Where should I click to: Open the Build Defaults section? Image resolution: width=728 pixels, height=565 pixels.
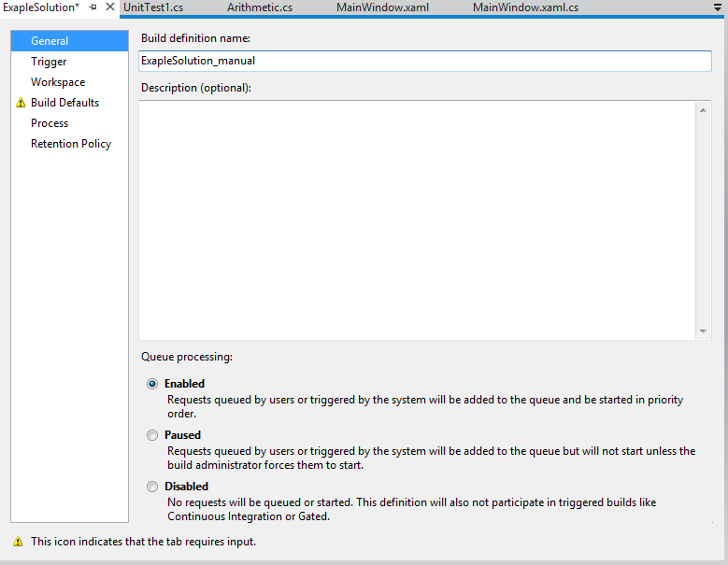point(70,103)
